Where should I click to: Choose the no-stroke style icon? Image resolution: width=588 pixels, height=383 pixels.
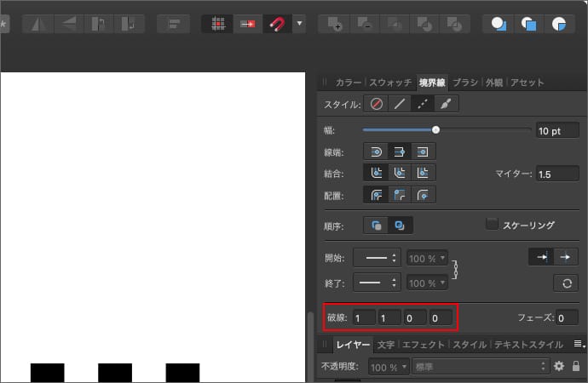click(x=377, y=105)
